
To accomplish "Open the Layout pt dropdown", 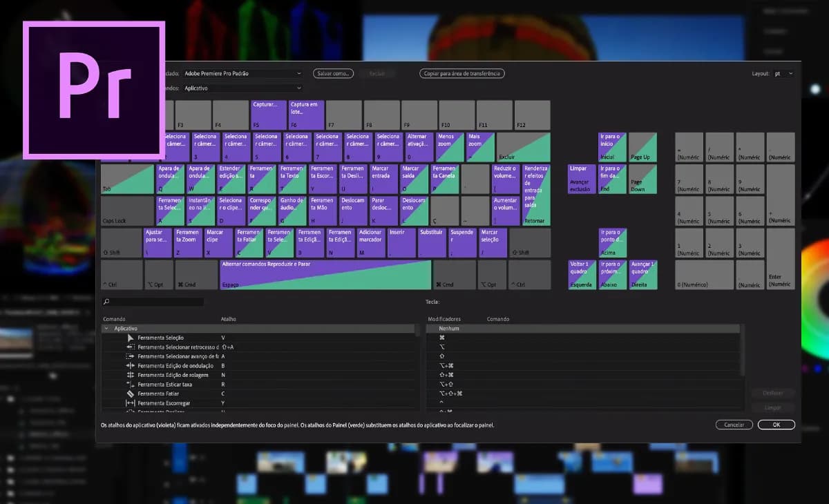I will 783,73.
